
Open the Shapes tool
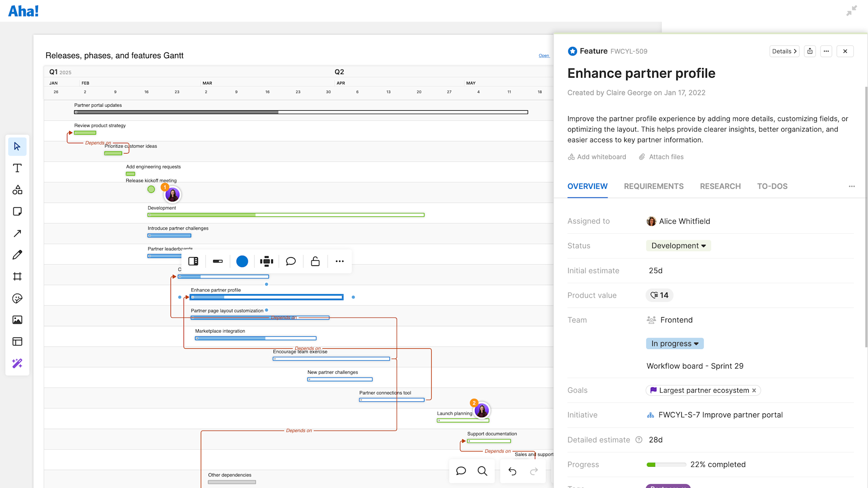pyautogui.click(x=17, y=190)
